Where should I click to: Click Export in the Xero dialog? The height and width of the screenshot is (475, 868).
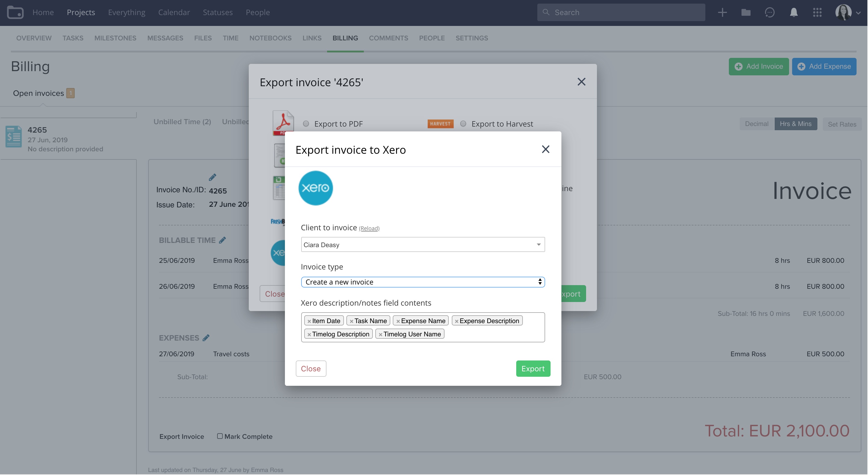(533, 369)
